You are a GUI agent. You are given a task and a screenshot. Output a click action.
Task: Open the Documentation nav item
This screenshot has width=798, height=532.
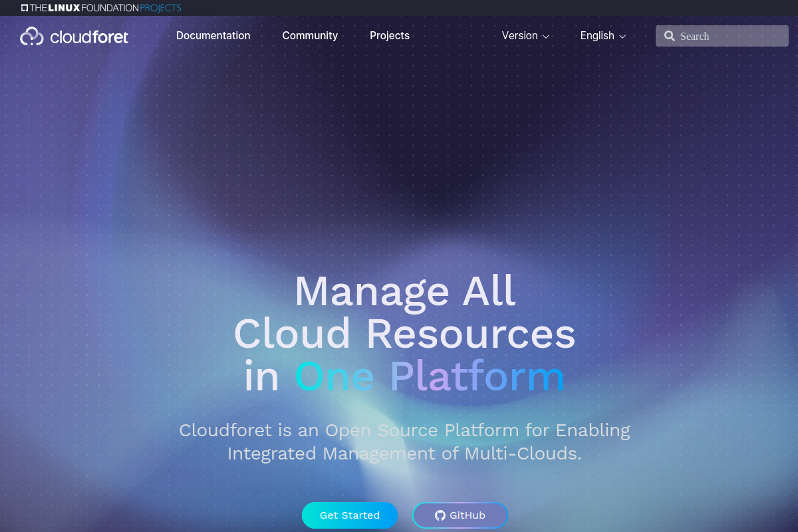point(213,36)
